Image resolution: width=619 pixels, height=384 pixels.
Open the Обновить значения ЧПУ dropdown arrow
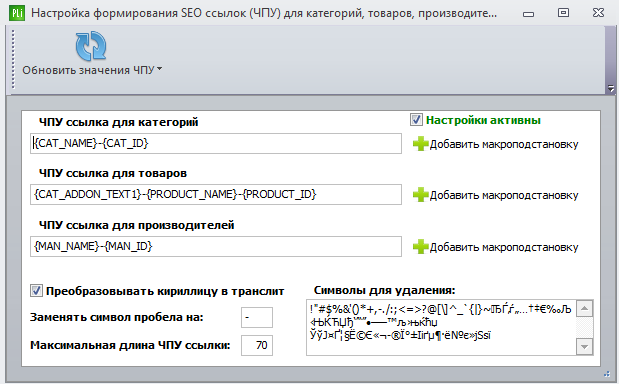pyautogui.click(x=159, y=69)
